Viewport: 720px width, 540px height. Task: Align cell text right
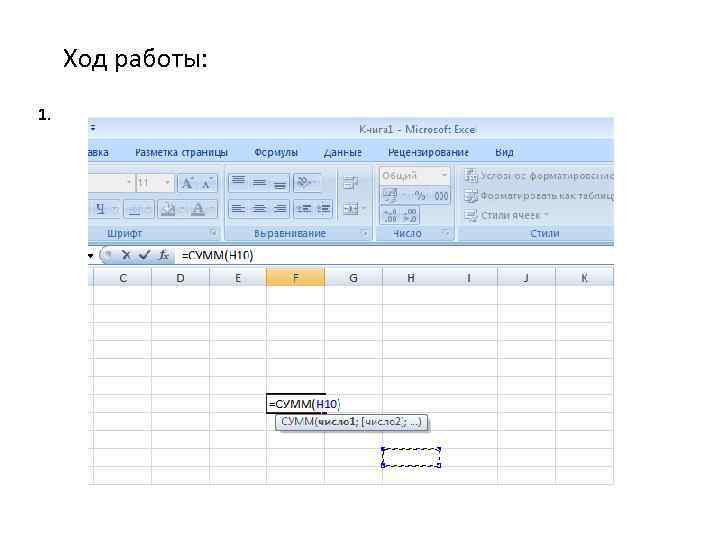point(279,209)
